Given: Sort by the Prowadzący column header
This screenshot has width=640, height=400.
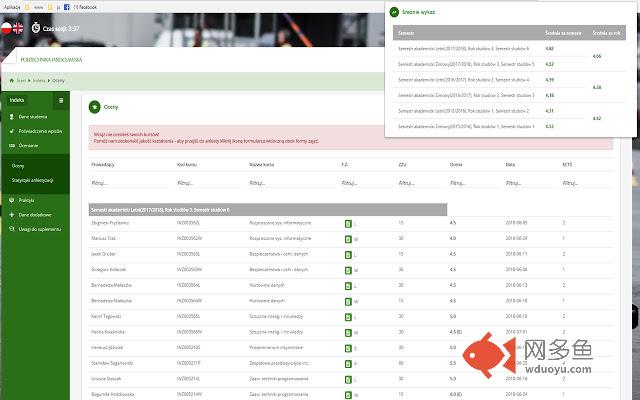Looking at the screenshot, I should click(102, 164).
